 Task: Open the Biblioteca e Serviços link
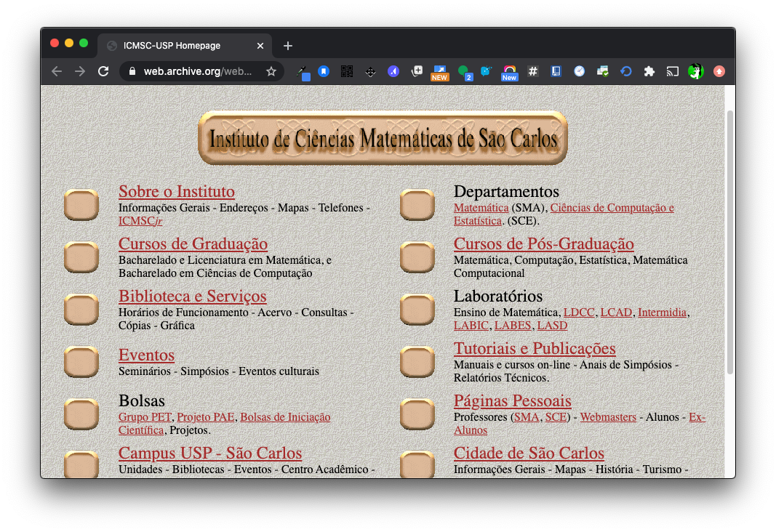192,297
